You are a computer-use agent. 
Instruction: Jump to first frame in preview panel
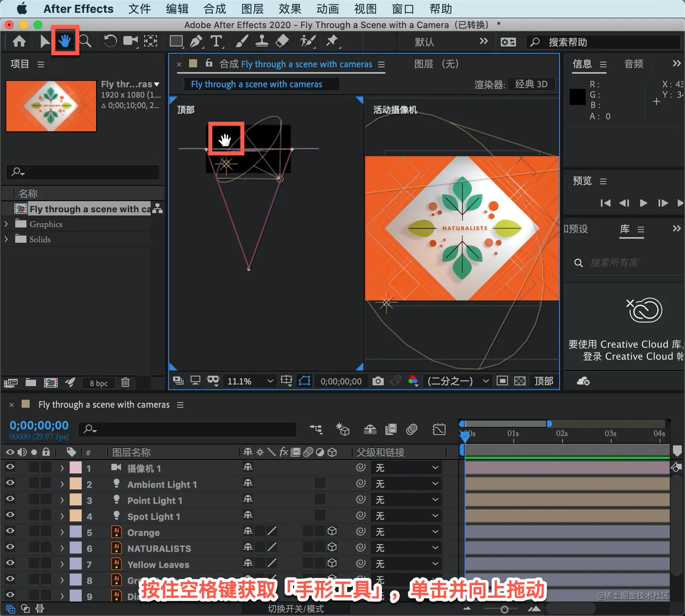[605, 203]
